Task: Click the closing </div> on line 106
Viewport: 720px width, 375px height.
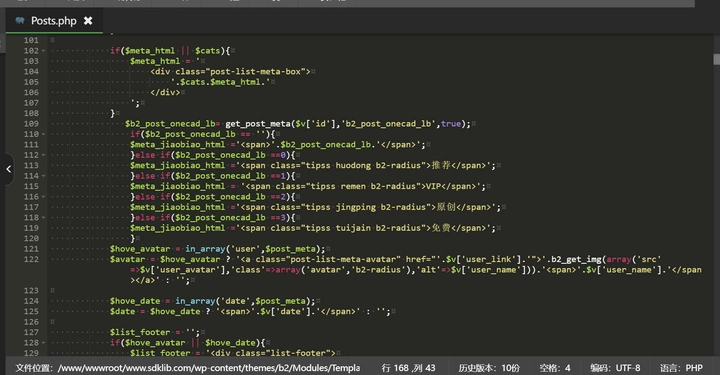Action: (165, 92)
